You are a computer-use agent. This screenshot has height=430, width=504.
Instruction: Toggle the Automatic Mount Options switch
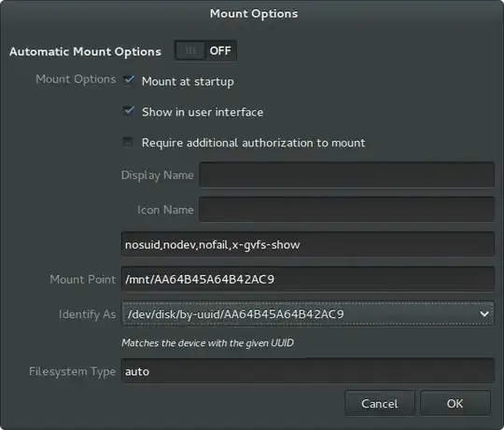(x=205, y=50)
